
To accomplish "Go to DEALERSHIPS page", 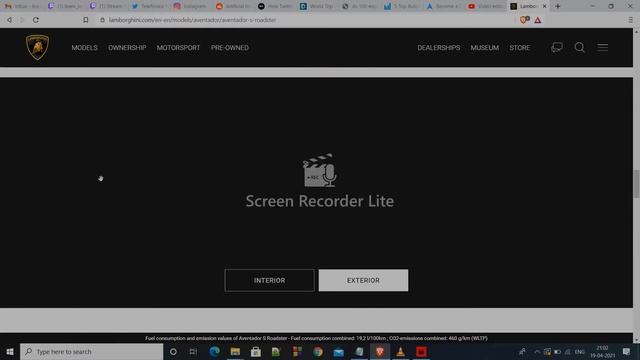I will click(x=439, y=48).
